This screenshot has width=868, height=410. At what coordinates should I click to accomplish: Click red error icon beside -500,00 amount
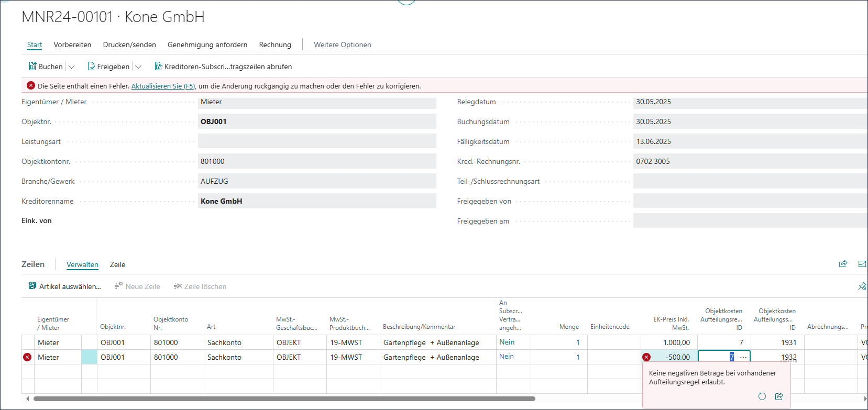tap(646, 357)
